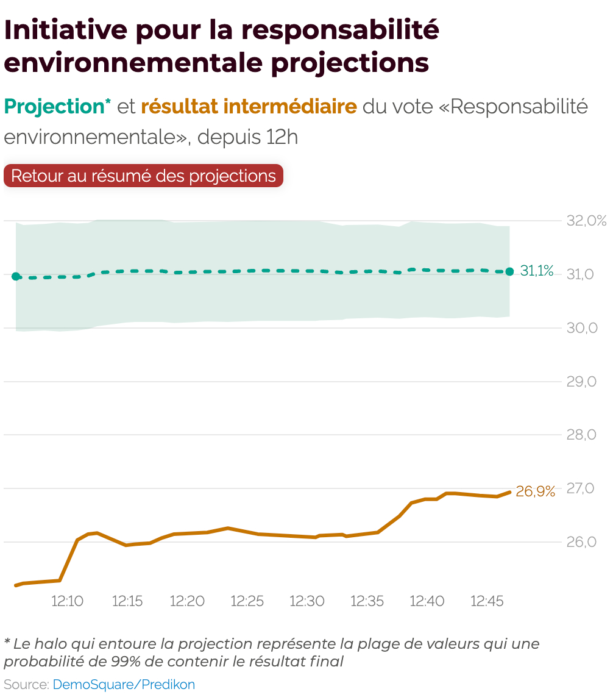Click the 12:40 time axis label
The height and width of the screenshot is (700, 613).
427,602
